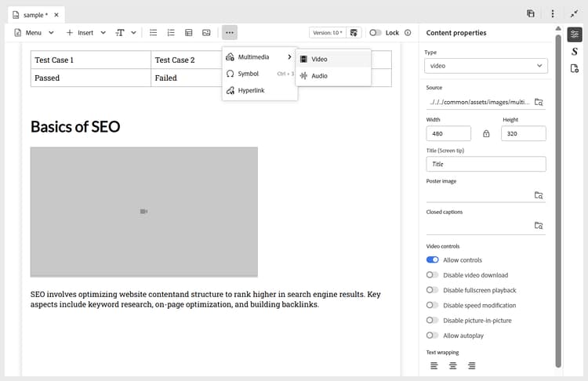Toggle Allow autoplay on
This screenshot has width=588, height=381.
click(x=432, y=336)
